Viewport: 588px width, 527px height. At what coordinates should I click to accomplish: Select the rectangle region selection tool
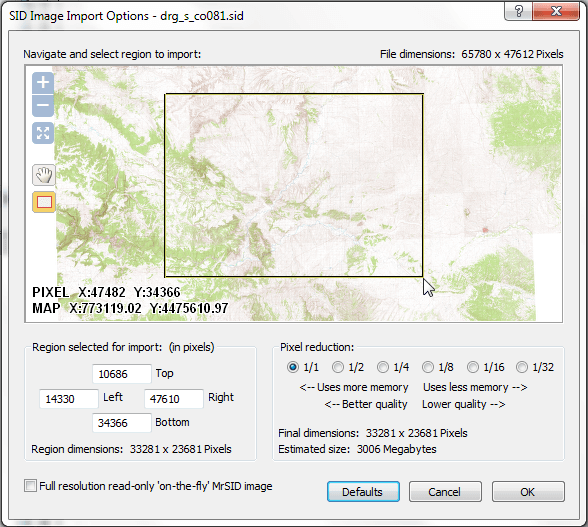coord(44,202)
